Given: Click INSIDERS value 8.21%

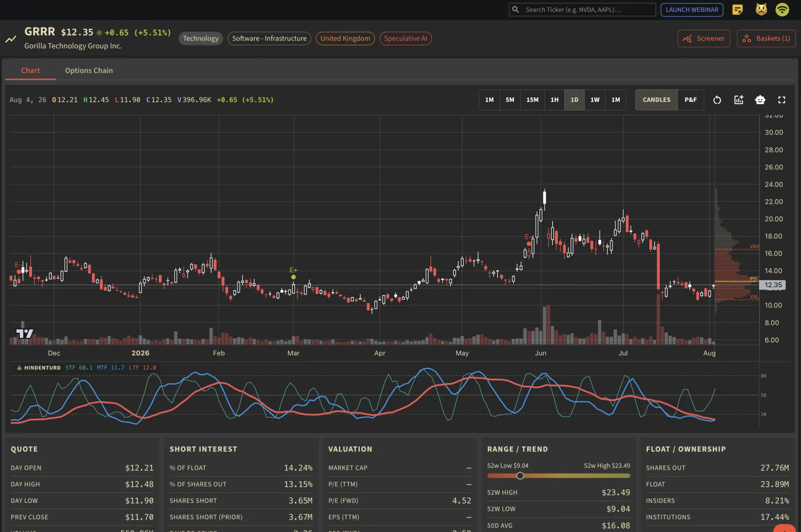Looking at the screenshot, I should [x=777, y=501].
